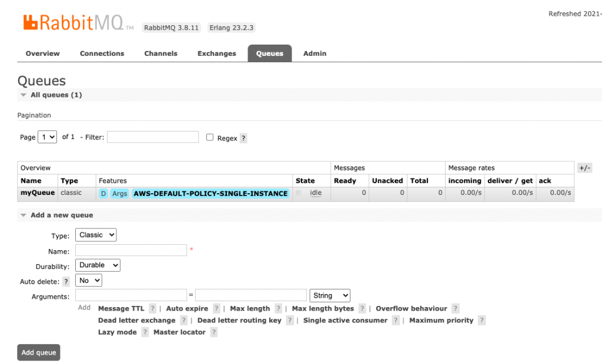Image resolution: width=602 pixels, height=364 pixels.
Task: Open the Admin tab
Action: 315,53
